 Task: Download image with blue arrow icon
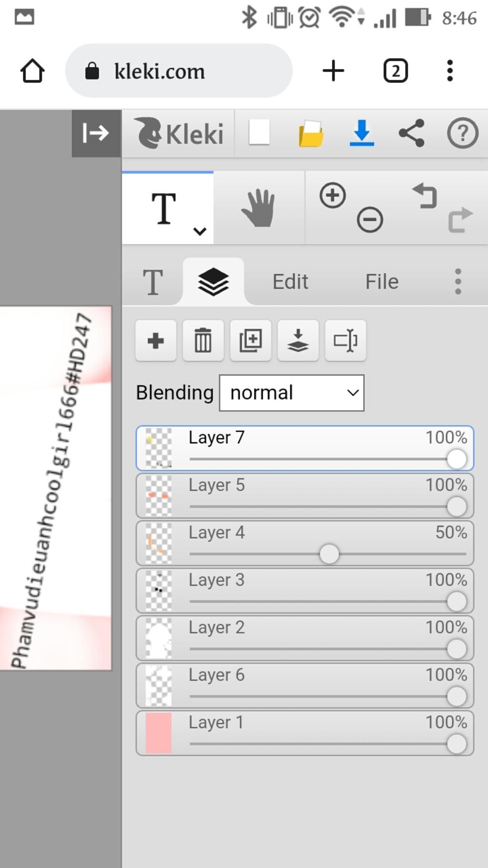coord(362,133)
